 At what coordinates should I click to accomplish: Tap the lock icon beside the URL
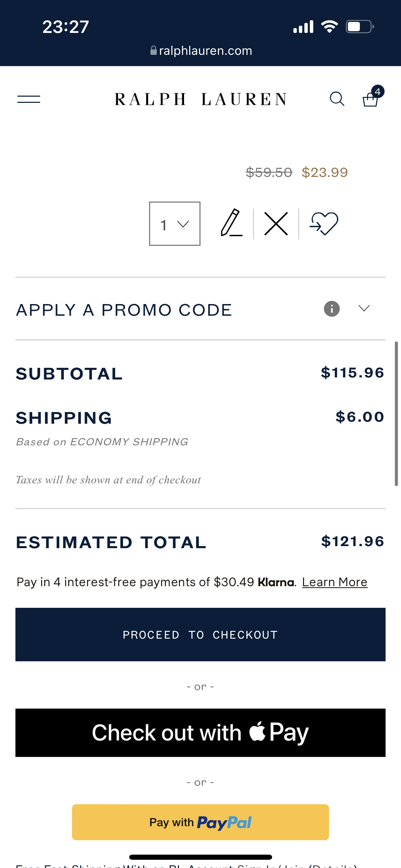pos(154,51)
